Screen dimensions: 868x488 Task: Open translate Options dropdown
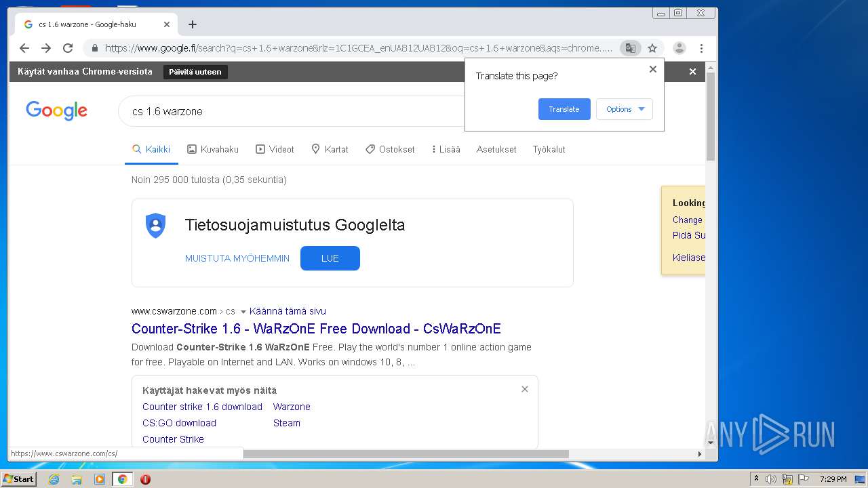point(625,109)
